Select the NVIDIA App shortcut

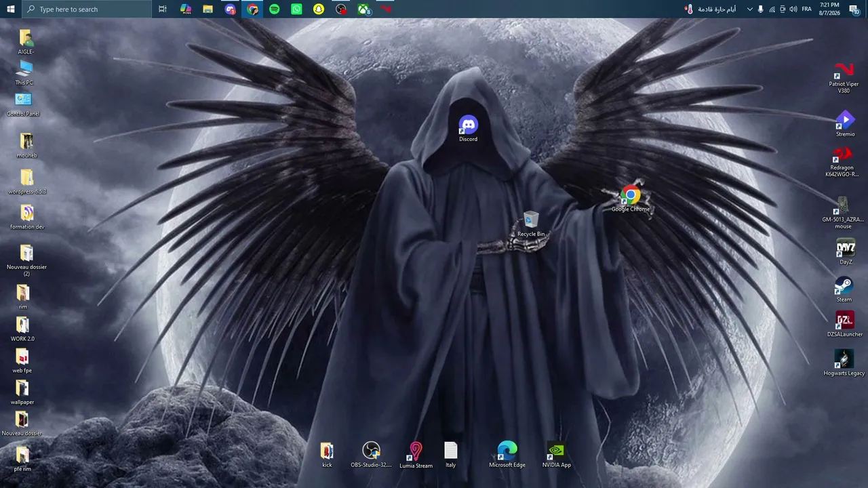tap(557, 455)
